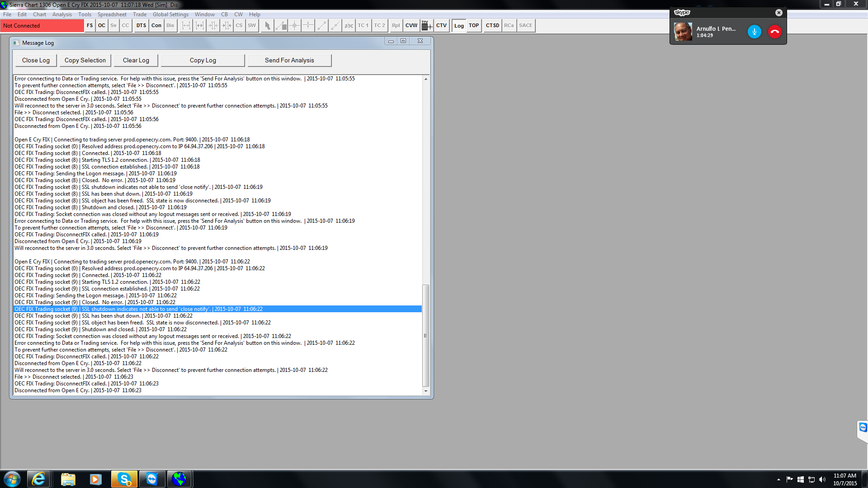Hang up the Skype call
The height and width of the screenshot is (488, 868).
pos(774,32)
